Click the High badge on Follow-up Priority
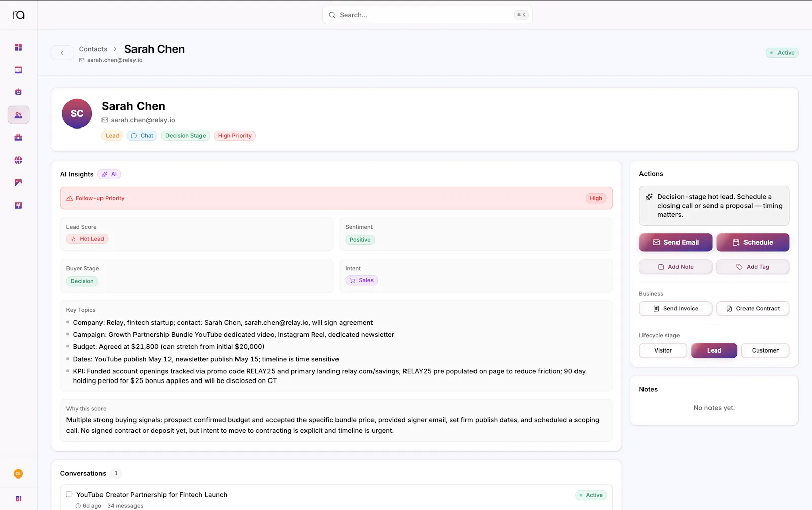The width and height of the screenshot is (812, 510). click(x=596, y=198)
